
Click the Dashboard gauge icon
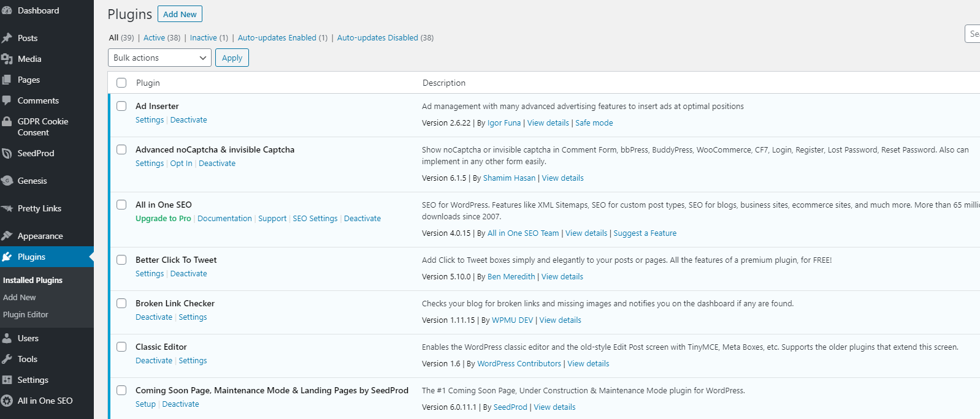tap(7, 10)
